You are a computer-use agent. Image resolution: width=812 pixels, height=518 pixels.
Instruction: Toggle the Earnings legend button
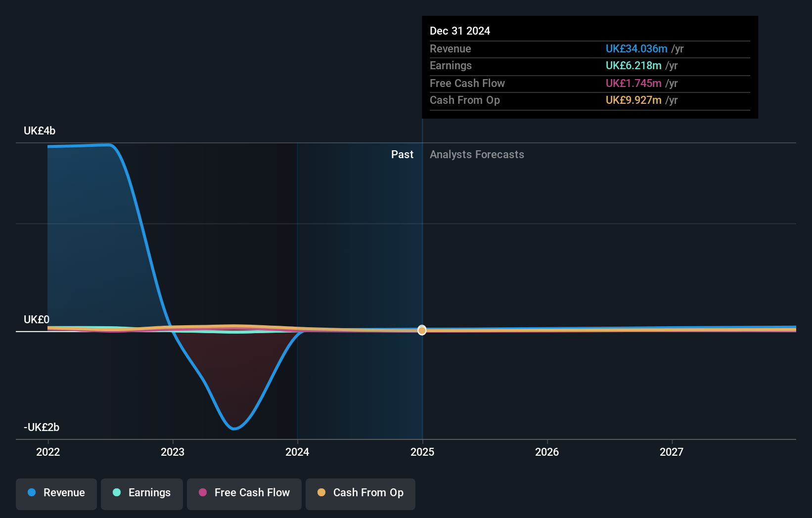(142, 494)
